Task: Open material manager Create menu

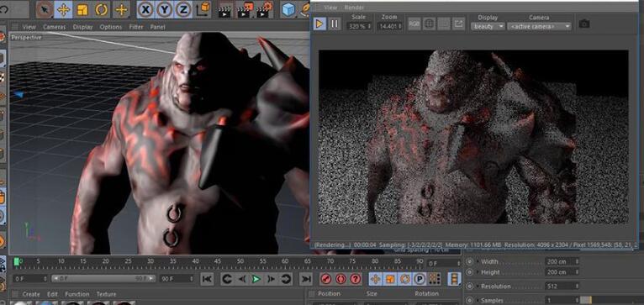Action: [x=31, y=294]
